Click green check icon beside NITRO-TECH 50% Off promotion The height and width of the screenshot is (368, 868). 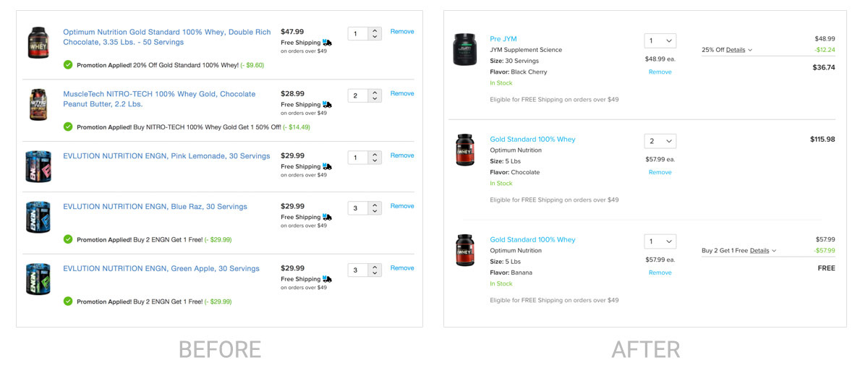tap(68, 127)
